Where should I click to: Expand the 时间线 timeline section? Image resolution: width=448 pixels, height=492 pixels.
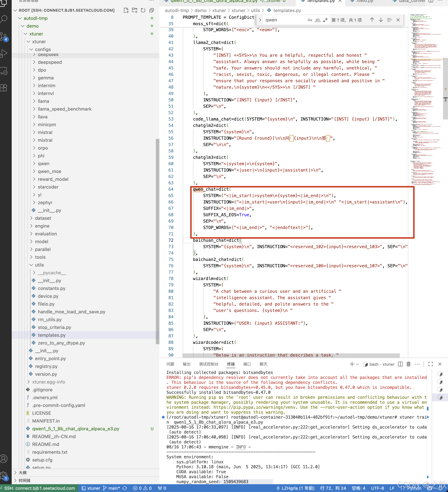point(85,480)
